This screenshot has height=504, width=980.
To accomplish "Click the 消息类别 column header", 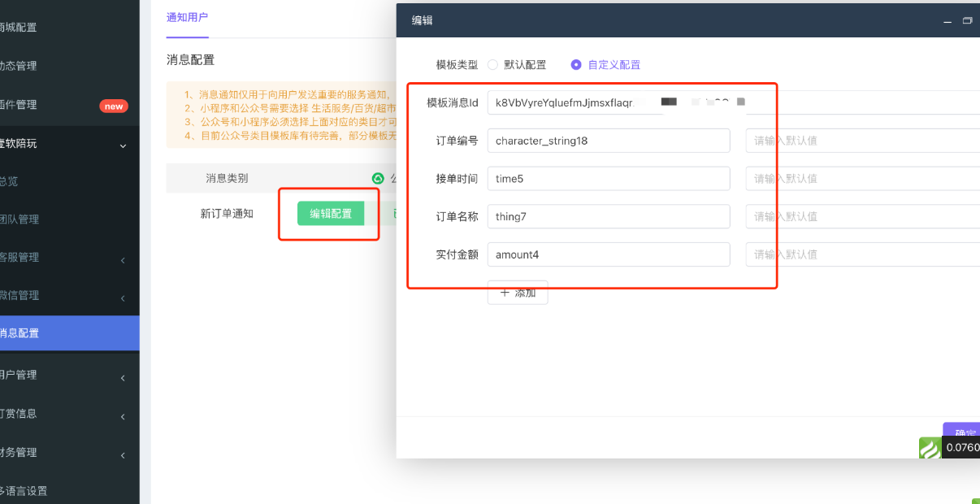I will (227, 178).
